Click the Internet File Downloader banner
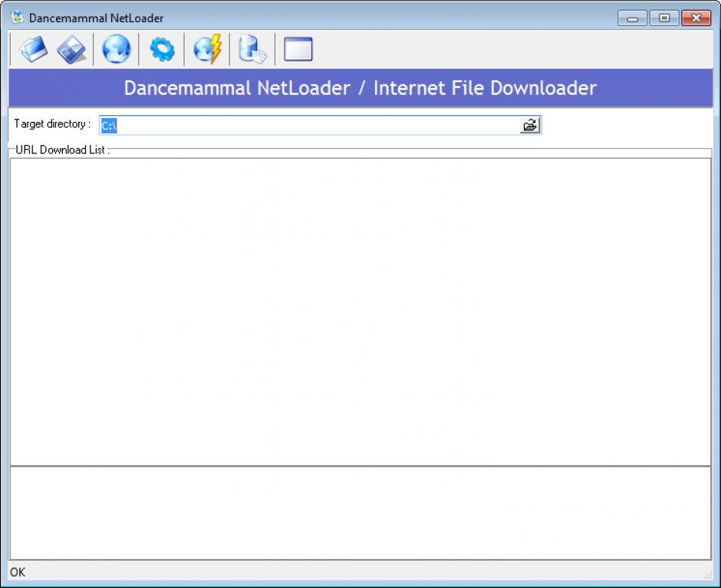This screenshot has width=721, height=588. 360,88
